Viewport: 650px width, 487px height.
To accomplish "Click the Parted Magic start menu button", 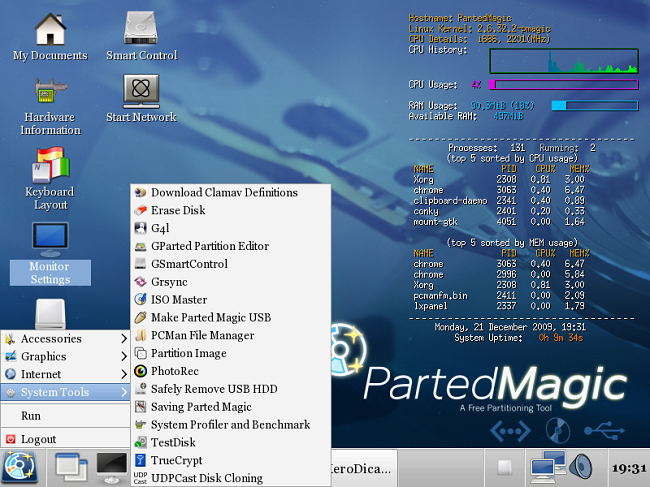I will point(20,467).
